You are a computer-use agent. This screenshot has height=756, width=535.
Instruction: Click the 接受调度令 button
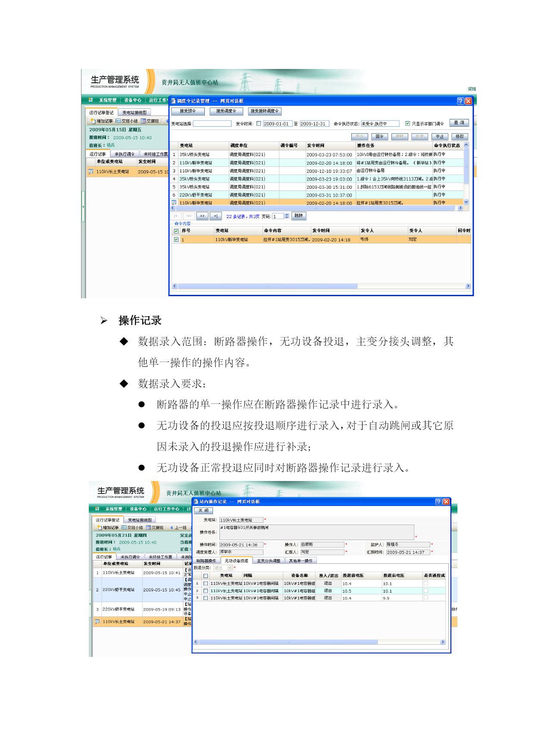pos(226,111)
